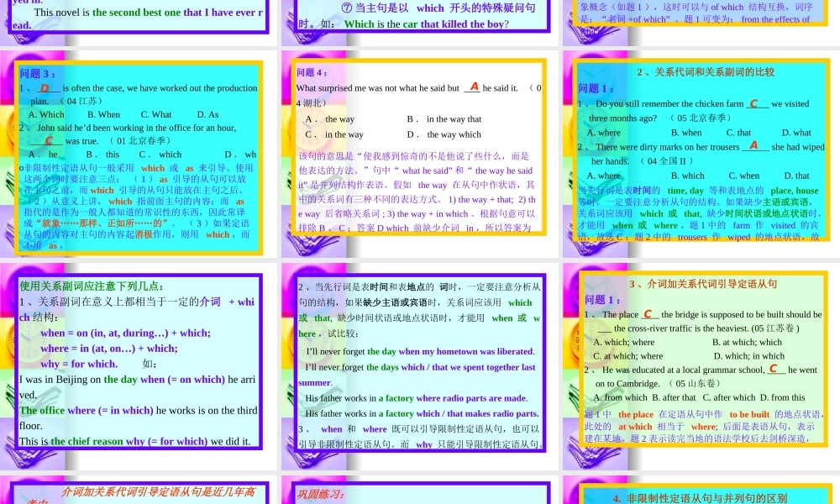The image size is (840, 504).
Task: Select option 'A. from which'
Action: 621,397
